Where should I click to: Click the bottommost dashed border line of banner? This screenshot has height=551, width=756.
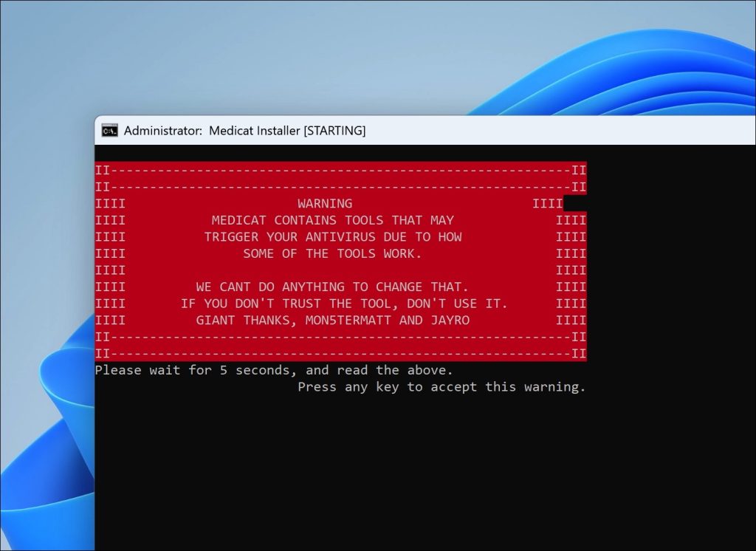pyautogui.click(x=340, y=354)
